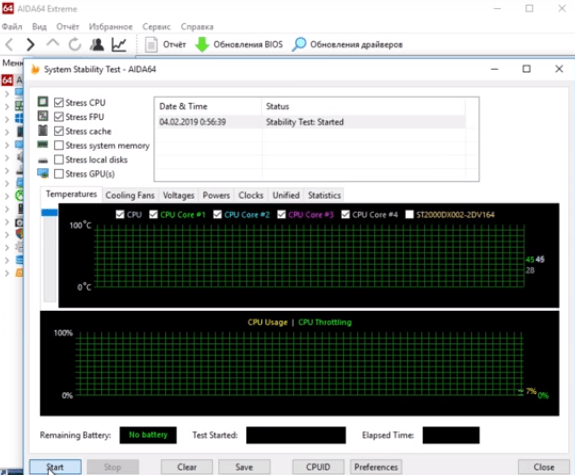This screenshot has height=475, width=575.
Task: Open the Clocks tab
Action: point(251,195)
